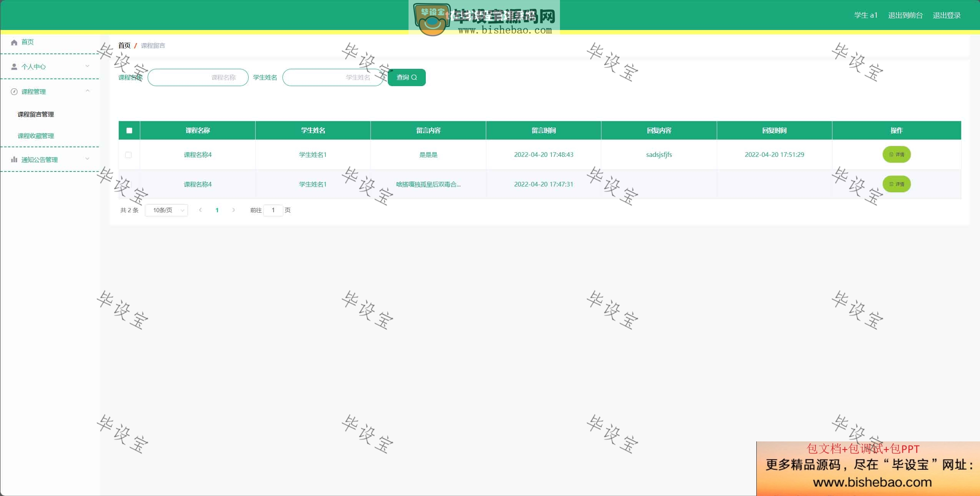Image resolution: width=980 pixels, height=496 pixels.
Task: Check the row with 是是是 message
Action: pyautogui.click(x=128, y=155)
